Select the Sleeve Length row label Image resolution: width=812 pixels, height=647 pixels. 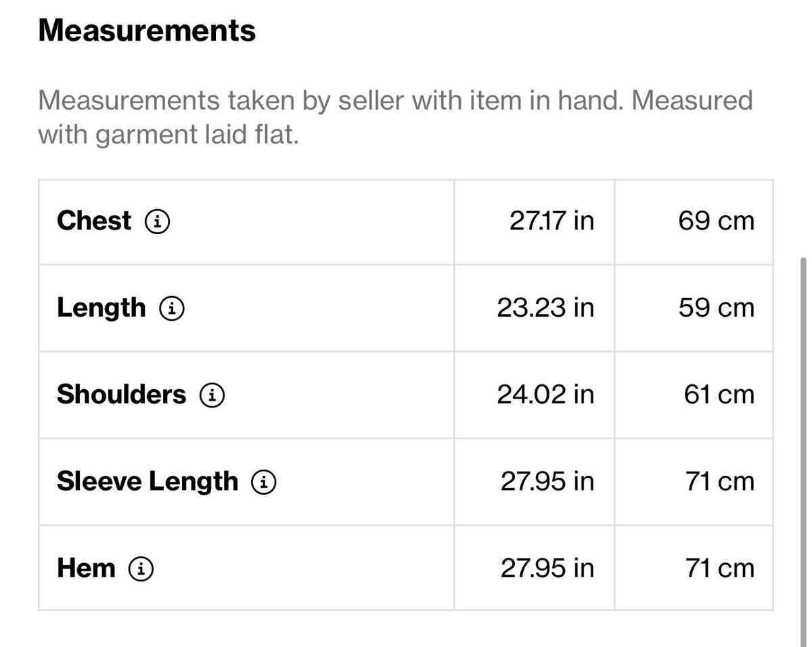pos(148,481)
